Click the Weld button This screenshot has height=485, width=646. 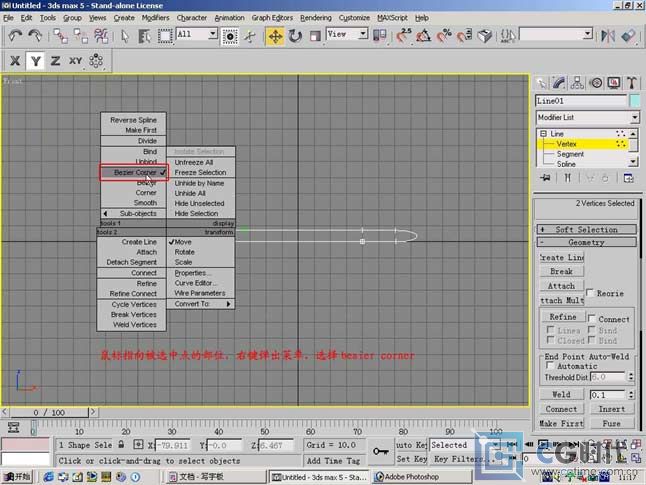562,394
